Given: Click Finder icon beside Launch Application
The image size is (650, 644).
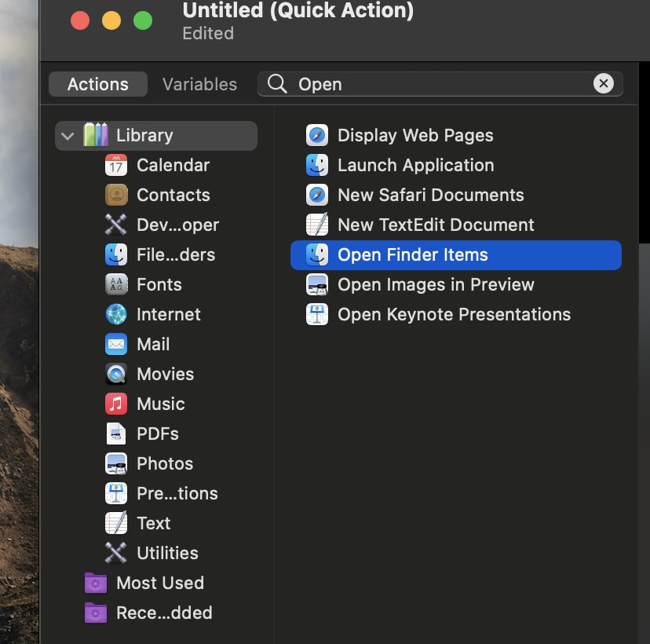Looking at the screenshot, I should (x=317, y=165).
